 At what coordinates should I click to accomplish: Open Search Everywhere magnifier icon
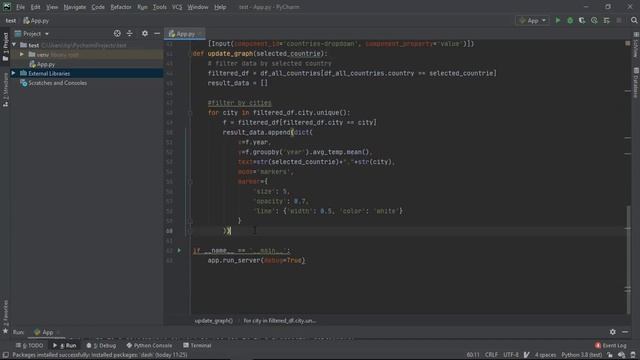634,20
